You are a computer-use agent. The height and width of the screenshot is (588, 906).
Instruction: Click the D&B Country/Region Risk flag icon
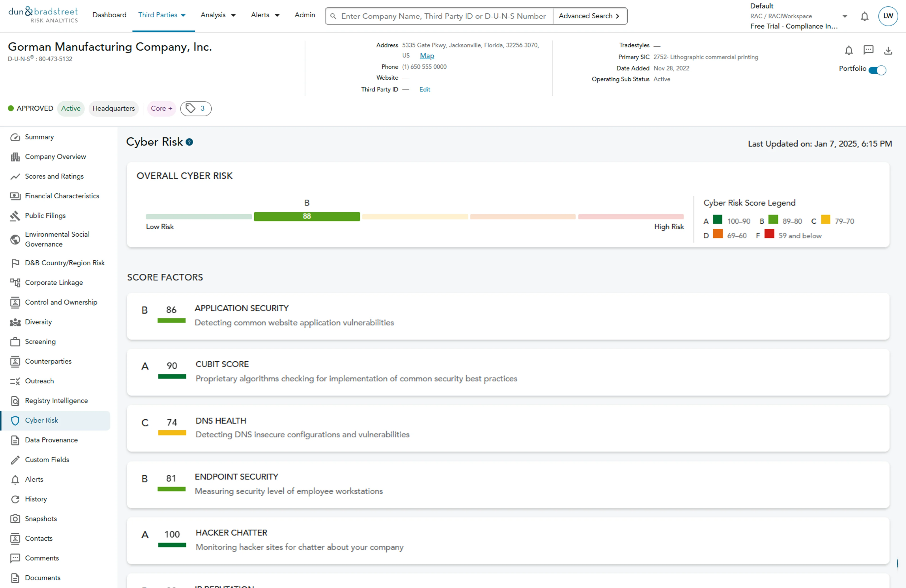tap(15, 263)
